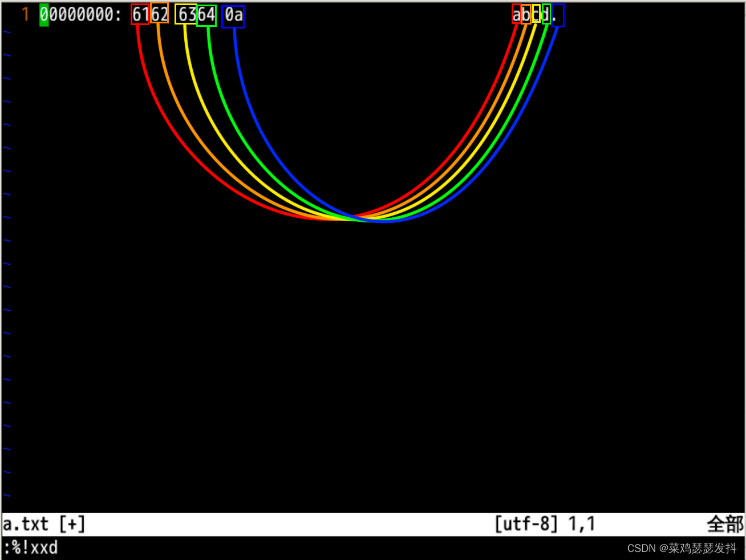Click ASCII character 'd' in text column
This screenshot has height=560, width=746.
coord(546,15)
